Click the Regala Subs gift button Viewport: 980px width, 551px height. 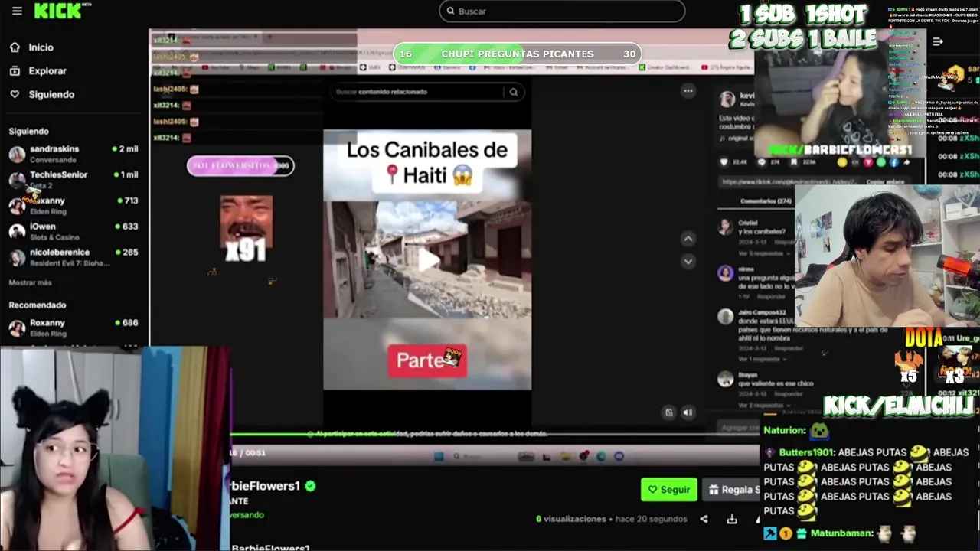pos(732,490)
